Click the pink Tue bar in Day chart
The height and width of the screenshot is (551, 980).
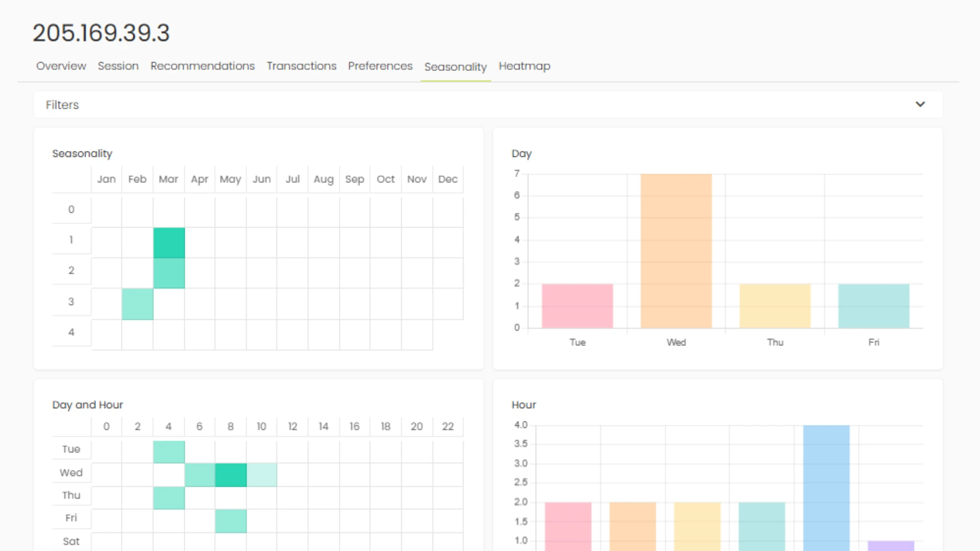tap(577, 306)
